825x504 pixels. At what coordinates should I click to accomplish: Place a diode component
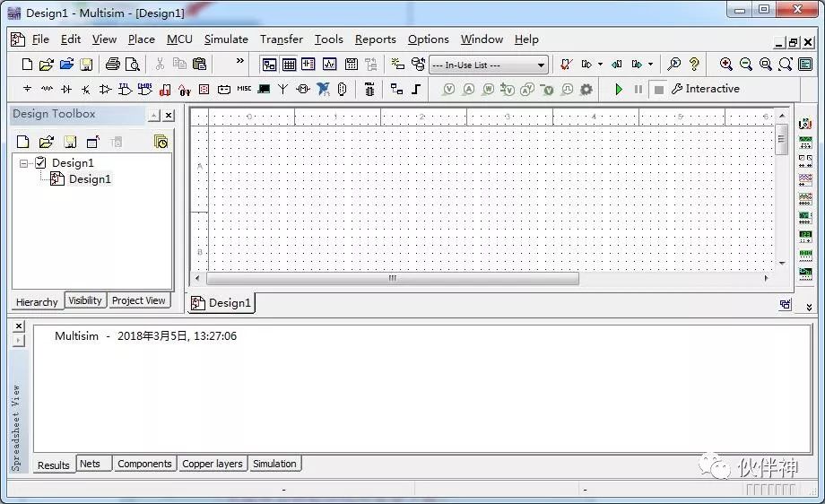click(66, 89)
